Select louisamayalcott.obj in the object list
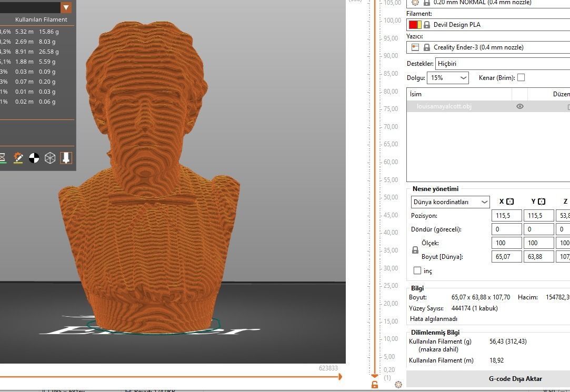Viewport: 570px width, 392px height. coord(444,106)
